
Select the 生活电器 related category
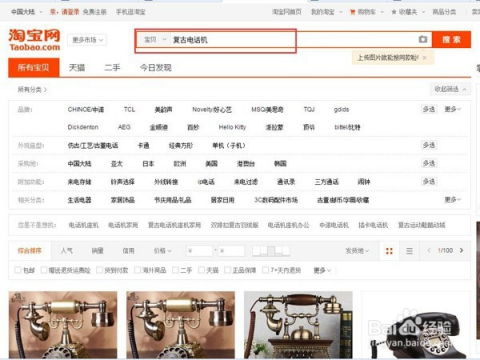pyautogui.click(x=79, y=200)
